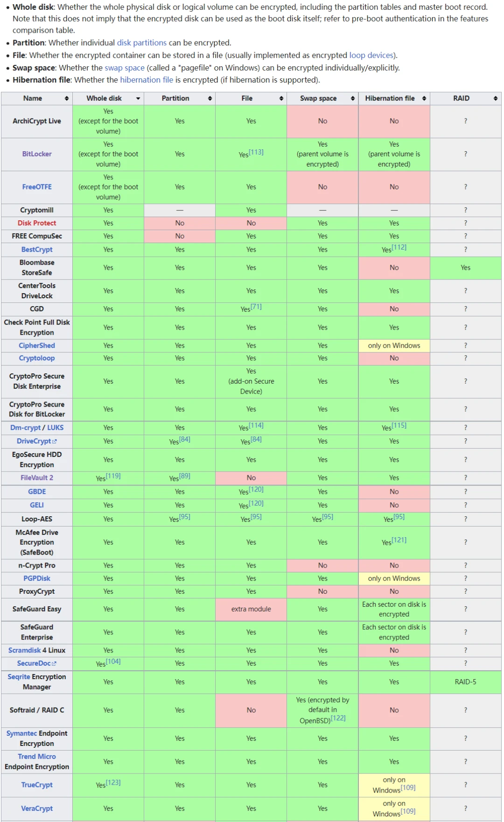Select "only on Windows" in the CipherShed row
This screenshot has width=504, height=822.
coord(394,345)
